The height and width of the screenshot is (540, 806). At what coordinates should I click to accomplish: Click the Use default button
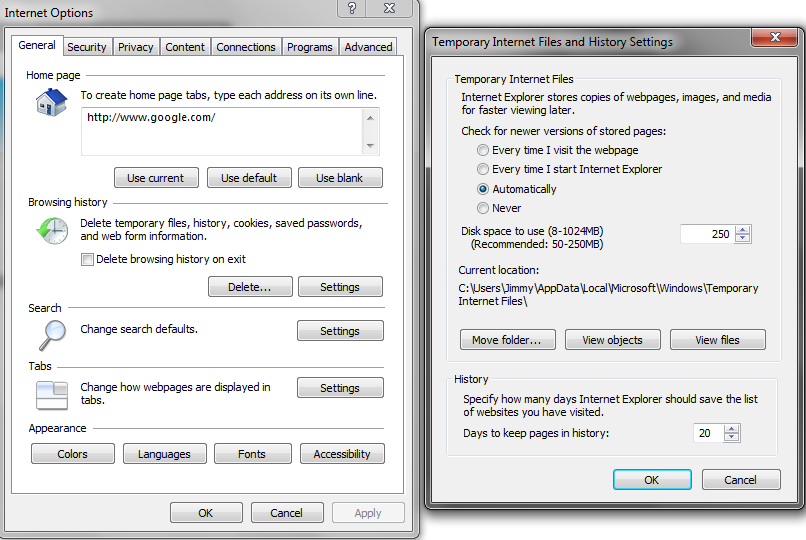click(249, 178)
